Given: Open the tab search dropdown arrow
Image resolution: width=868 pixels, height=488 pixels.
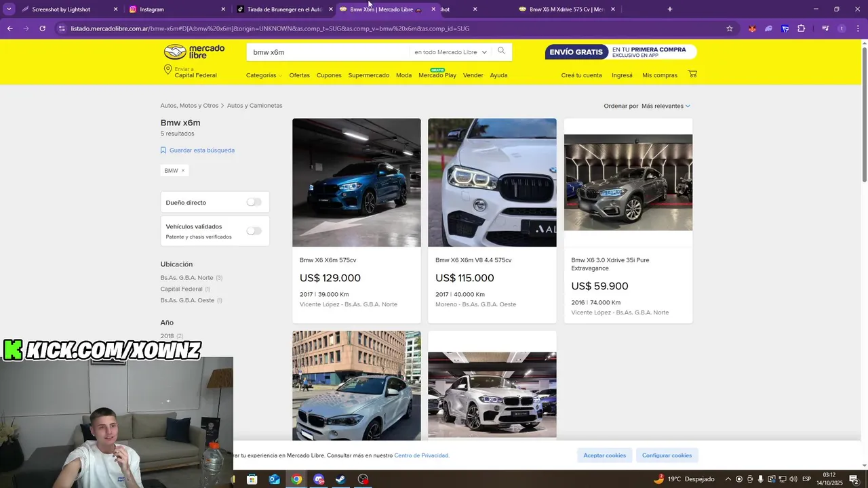Looking at the screenshot, I should click(x=9, y=9).
